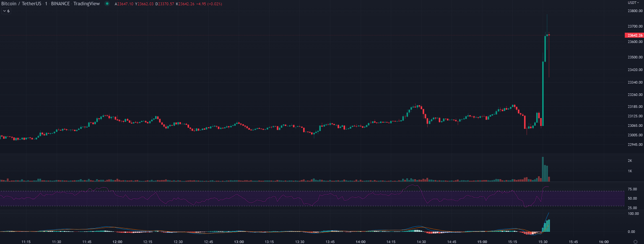
Task: Click the 16:00 time axis label
Action: (x=603, y=241)
